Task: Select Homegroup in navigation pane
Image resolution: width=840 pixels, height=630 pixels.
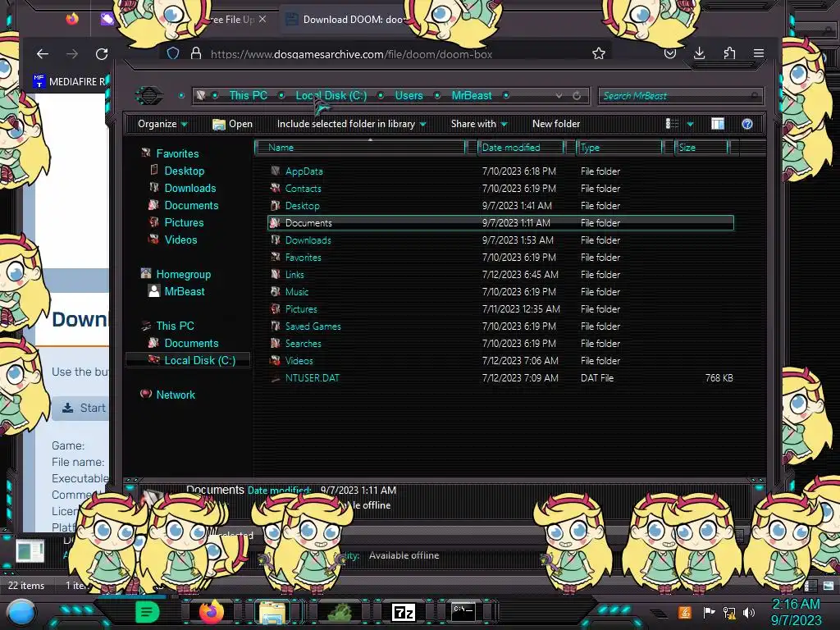Action: click(x=183, y=274)
